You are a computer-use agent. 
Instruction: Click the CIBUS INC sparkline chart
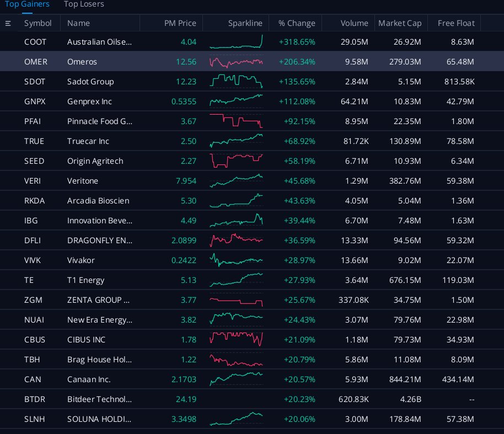(x=236, y=339)
